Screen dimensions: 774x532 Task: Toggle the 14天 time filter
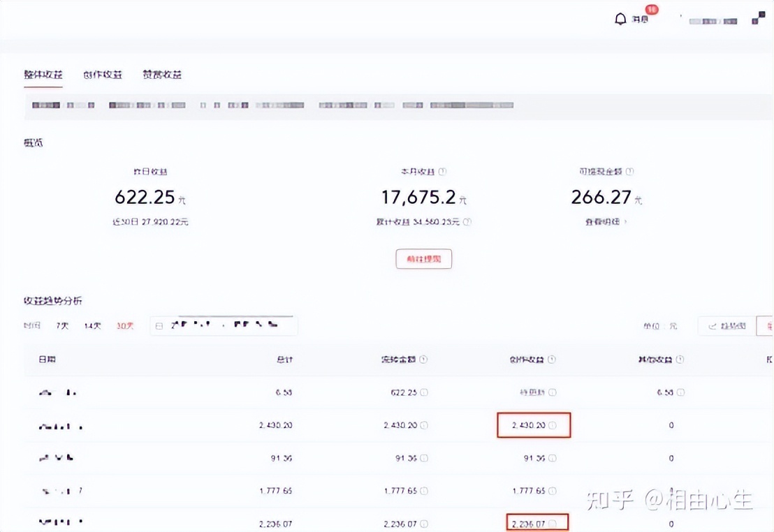tap(92, 325)
